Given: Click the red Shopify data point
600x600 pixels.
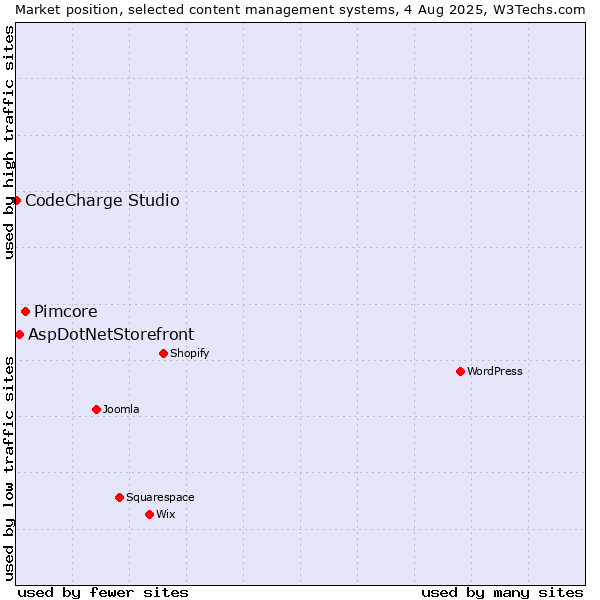Looking at the screenshot, I should (x=163, y=354).
